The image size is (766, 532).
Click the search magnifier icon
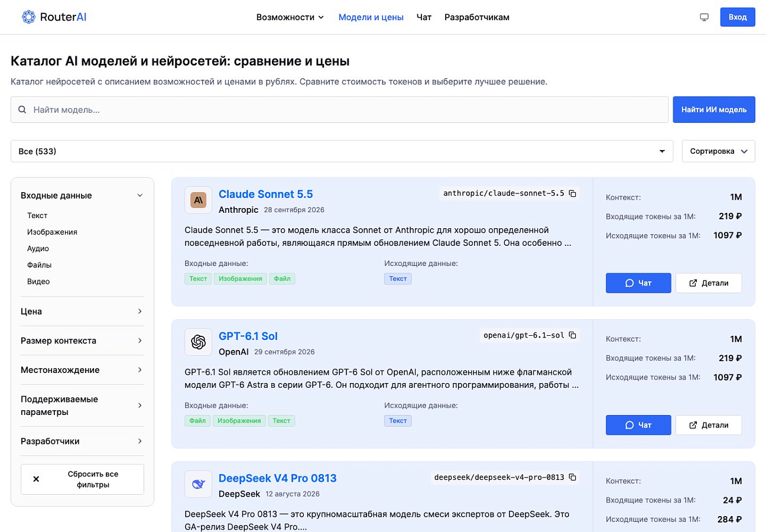[22, 109]
